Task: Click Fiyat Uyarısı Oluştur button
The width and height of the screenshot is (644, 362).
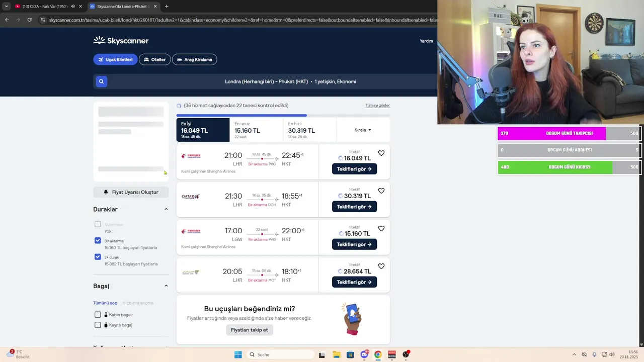Action: click(131, 192)
